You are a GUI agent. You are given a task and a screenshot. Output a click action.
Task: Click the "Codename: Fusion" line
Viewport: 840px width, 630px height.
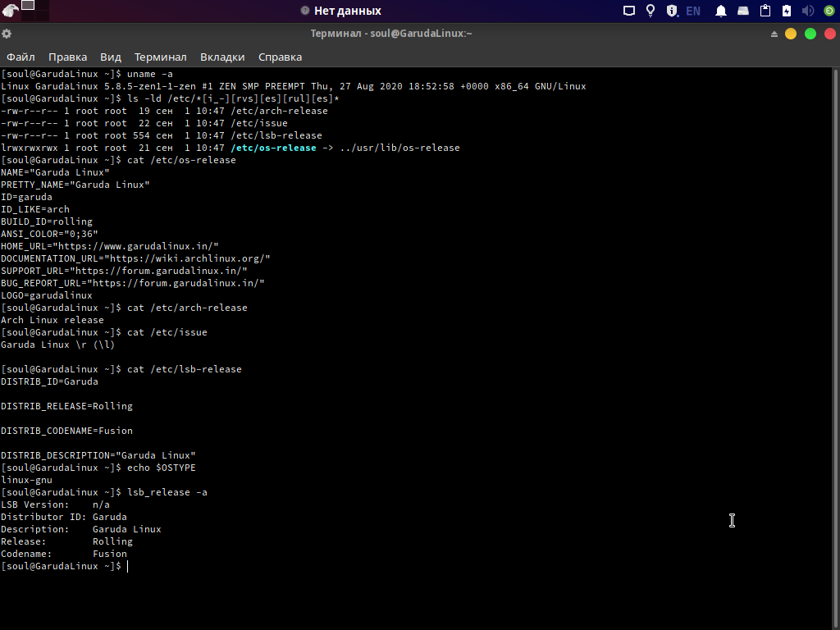64,555
